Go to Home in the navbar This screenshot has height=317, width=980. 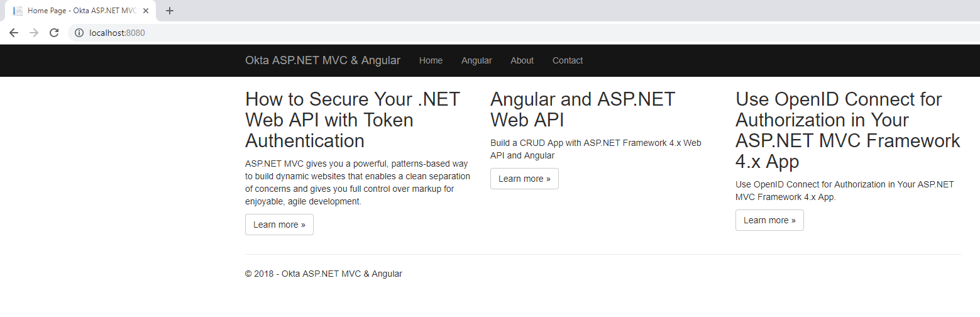[x=431, y=60]
